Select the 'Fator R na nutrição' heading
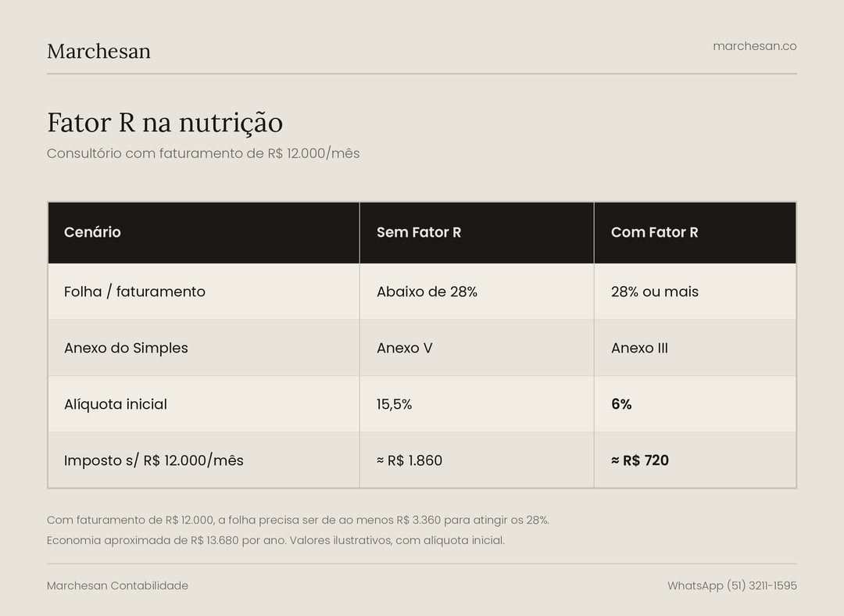844x616 pixels. coord(165,122)
